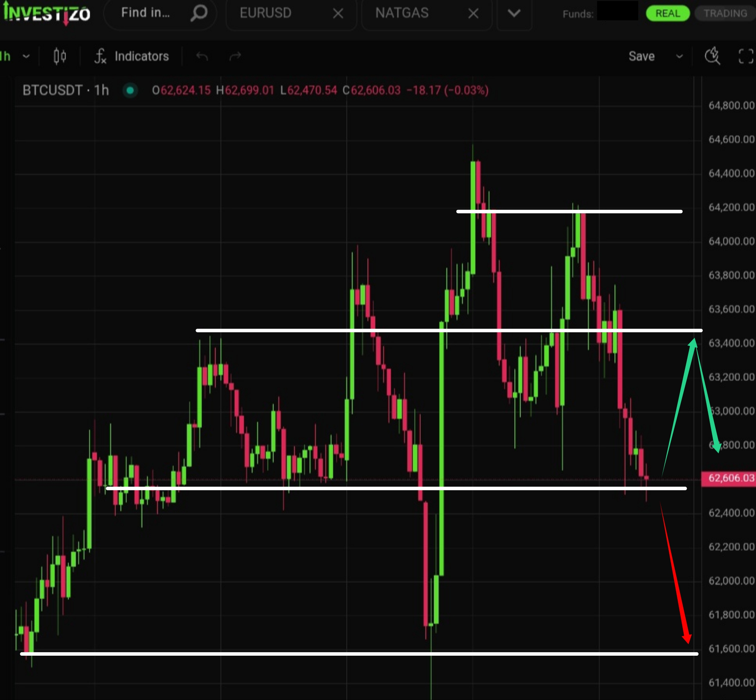
Task: Open the candlestick chart style selector
Action: click(59, 56)
